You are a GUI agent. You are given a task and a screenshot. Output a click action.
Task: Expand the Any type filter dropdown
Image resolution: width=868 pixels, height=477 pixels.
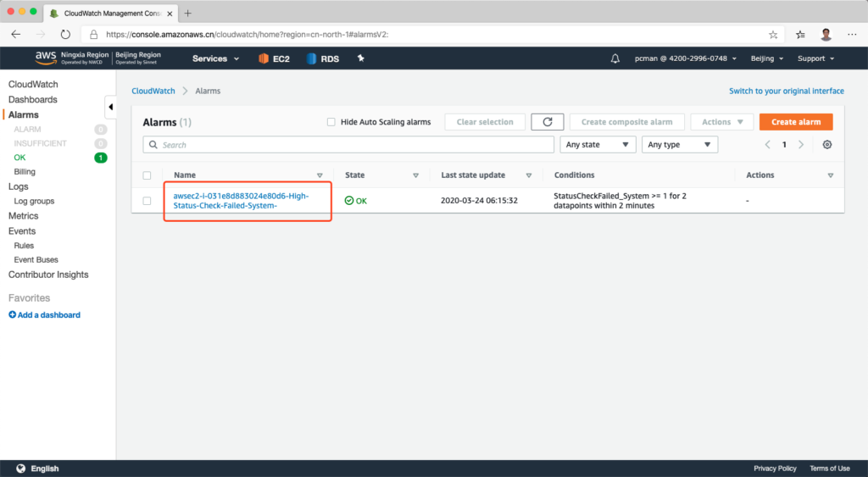[680, 145]
